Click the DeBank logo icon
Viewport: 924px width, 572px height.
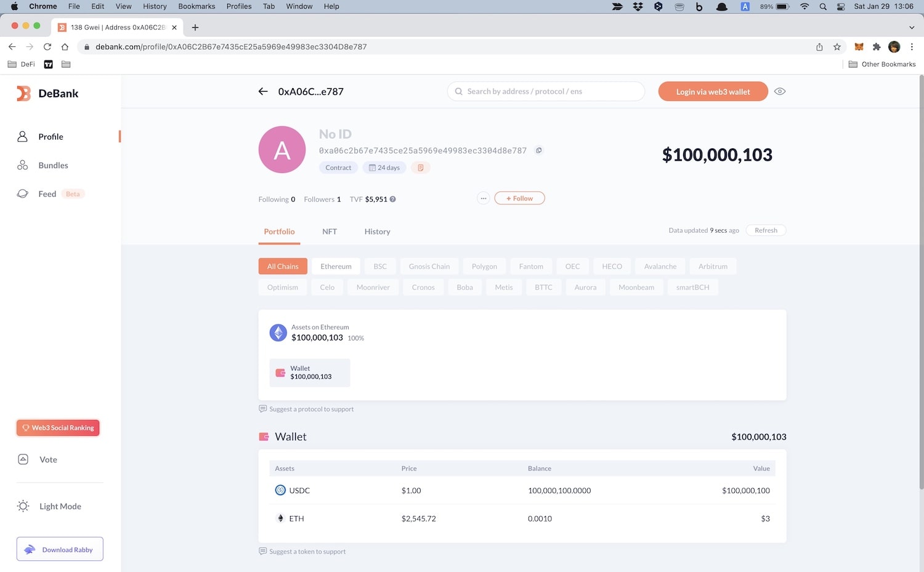(23, 94)
